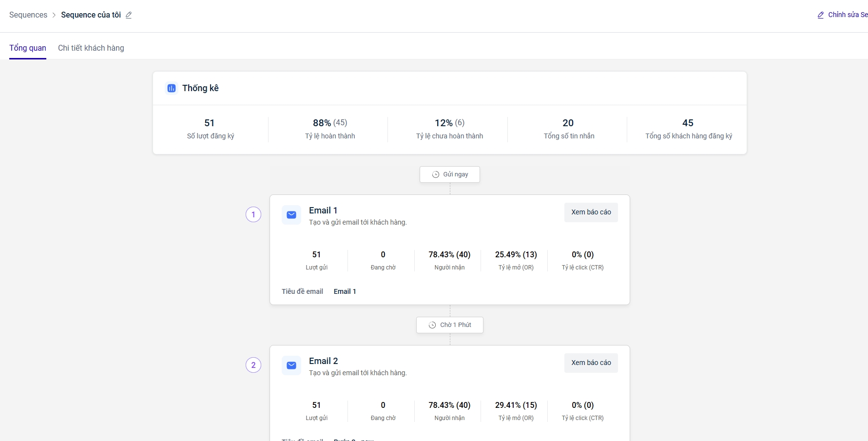The height and width of the screenshot is (441, 868).
Task: Click the Email 1 envelope icon
Action: point(291,215)
